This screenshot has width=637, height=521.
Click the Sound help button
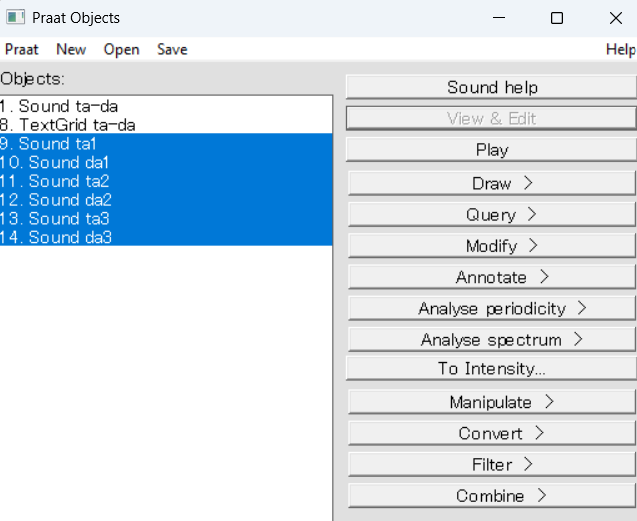tap(492, 87)
